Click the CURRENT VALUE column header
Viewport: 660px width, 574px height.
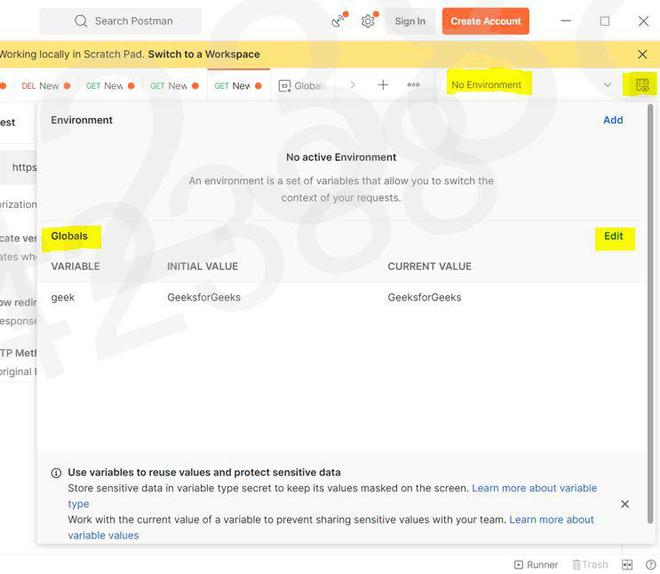click(429, 266)
